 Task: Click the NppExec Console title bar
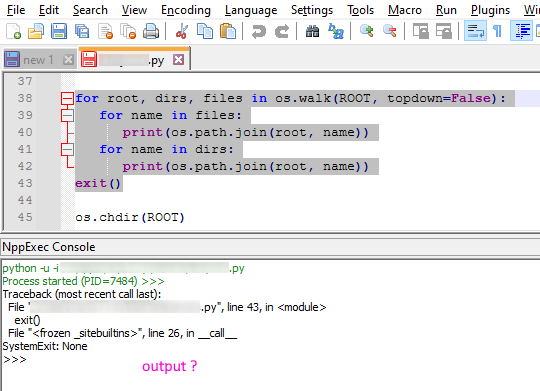click(270, 247)
